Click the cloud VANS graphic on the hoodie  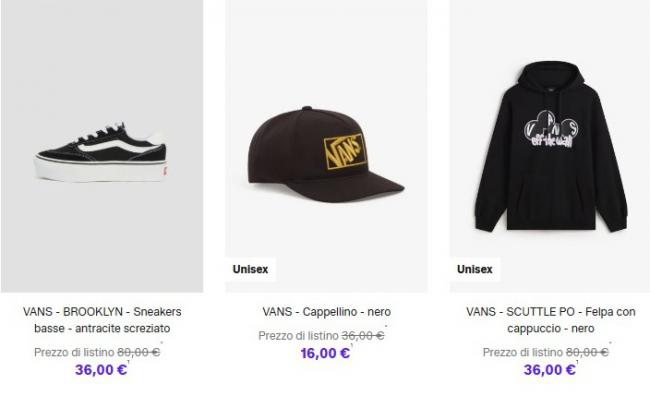coord(551,129)
